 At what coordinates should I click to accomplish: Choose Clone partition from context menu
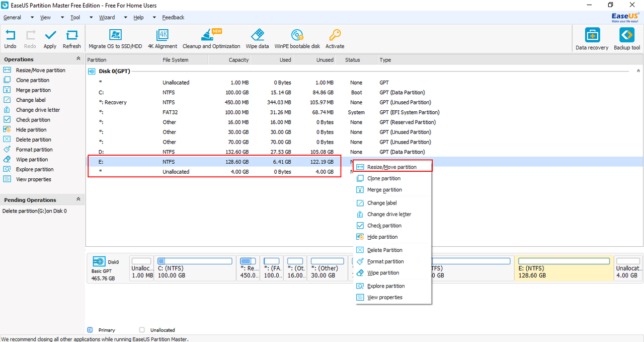click(393, 178)
